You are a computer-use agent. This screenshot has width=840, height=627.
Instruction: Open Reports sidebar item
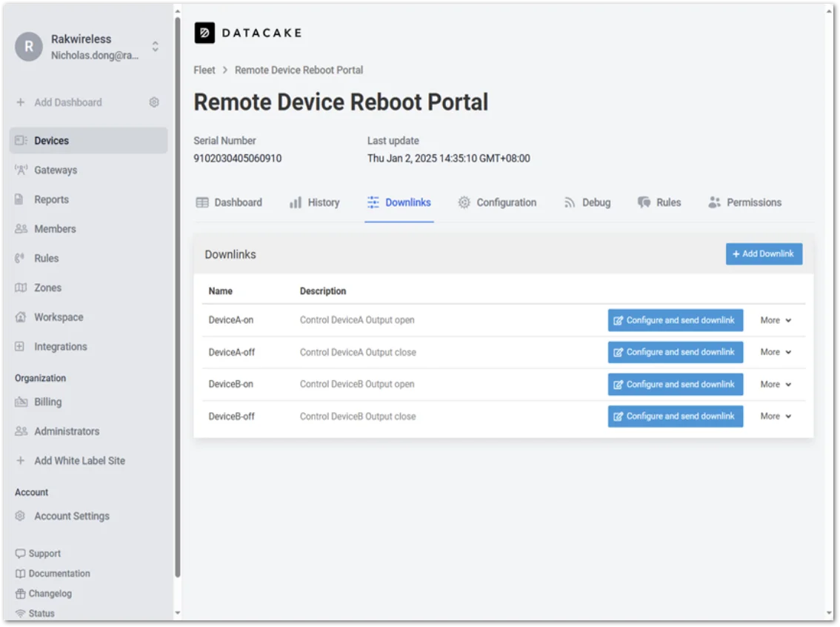[x=88, y=199]
